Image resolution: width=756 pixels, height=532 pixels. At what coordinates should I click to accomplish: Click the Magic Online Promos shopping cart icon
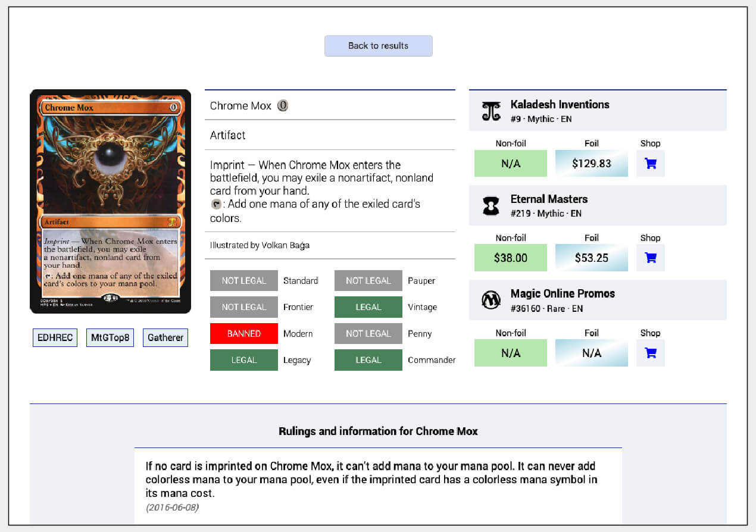pos(650,352)
